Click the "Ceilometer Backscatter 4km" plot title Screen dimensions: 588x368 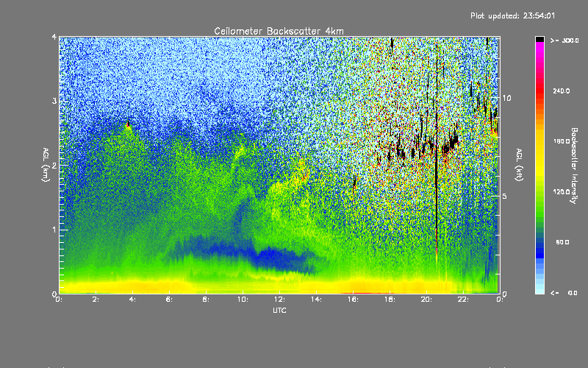tap(279, 31)
